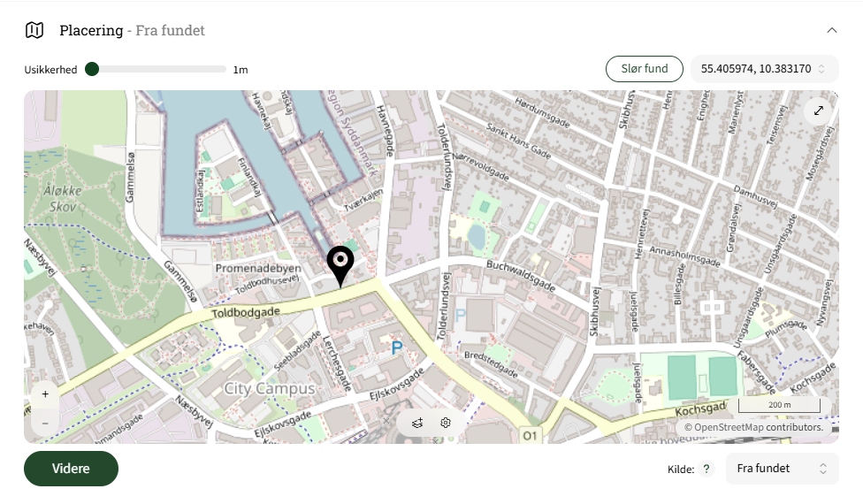
Task: Click the blue parking P symbol near Lerchesgade
Action: pyautogui.click(x=397, y=347)
